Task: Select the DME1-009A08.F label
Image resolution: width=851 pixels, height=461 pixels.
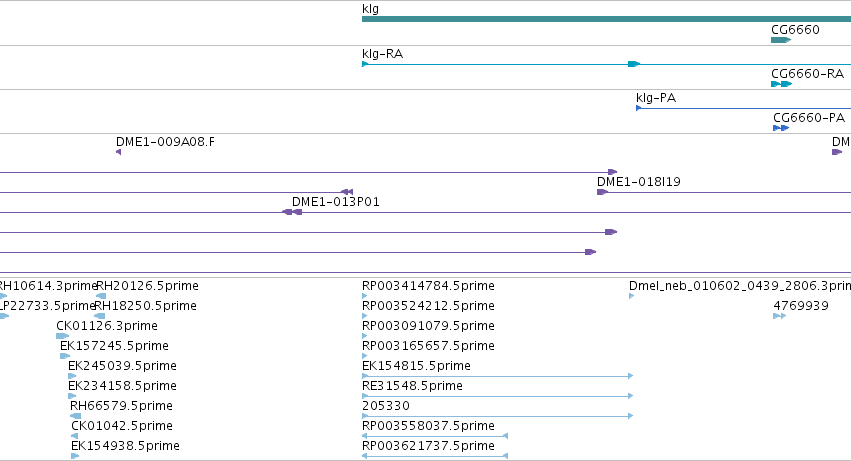Action: 165,142
